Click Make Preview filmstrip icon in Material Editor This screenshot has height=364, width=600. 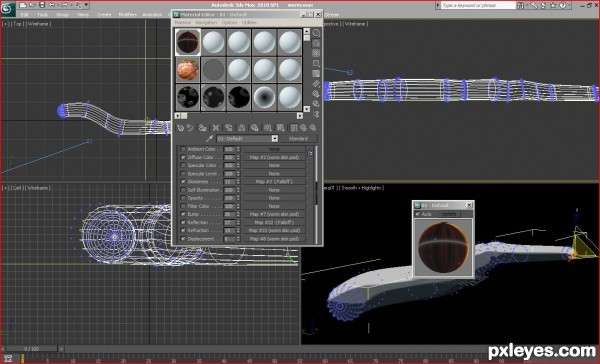(x=316, y=83)
